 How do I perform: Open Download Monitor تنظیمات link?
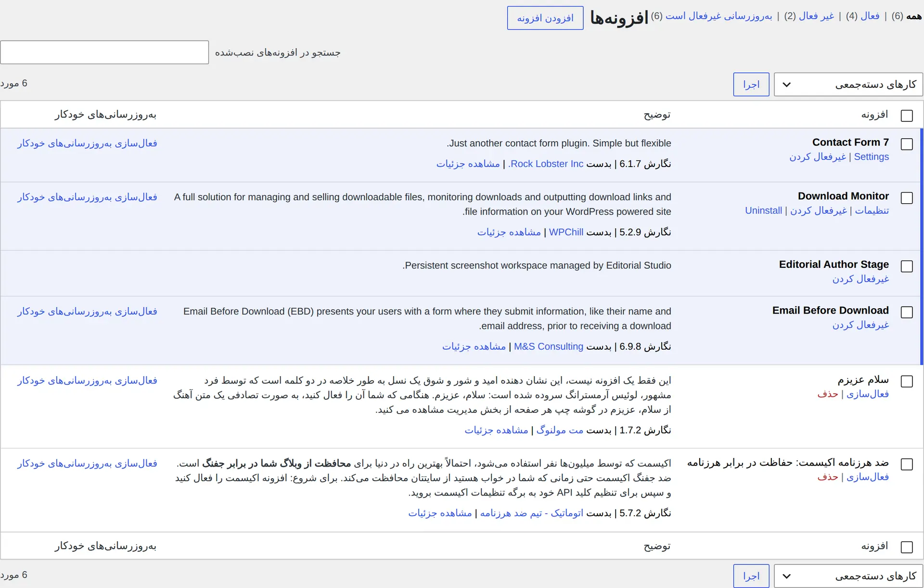872,210
